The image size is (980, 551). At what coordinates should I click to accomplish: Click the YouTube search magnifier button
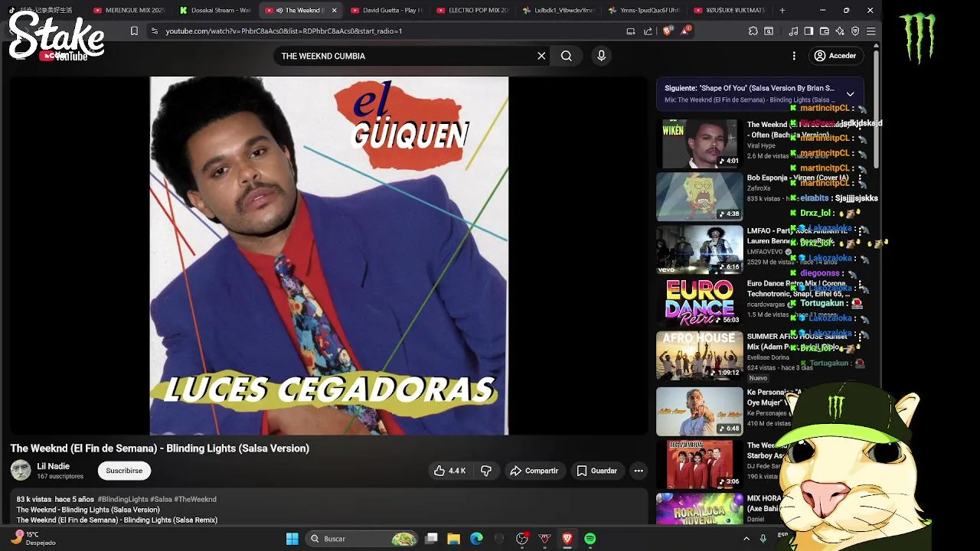(567, 56)
